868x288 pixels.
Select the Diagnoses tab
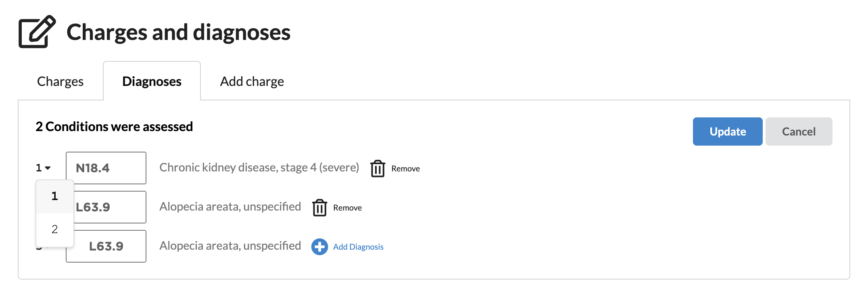click(x=152, y=81)
